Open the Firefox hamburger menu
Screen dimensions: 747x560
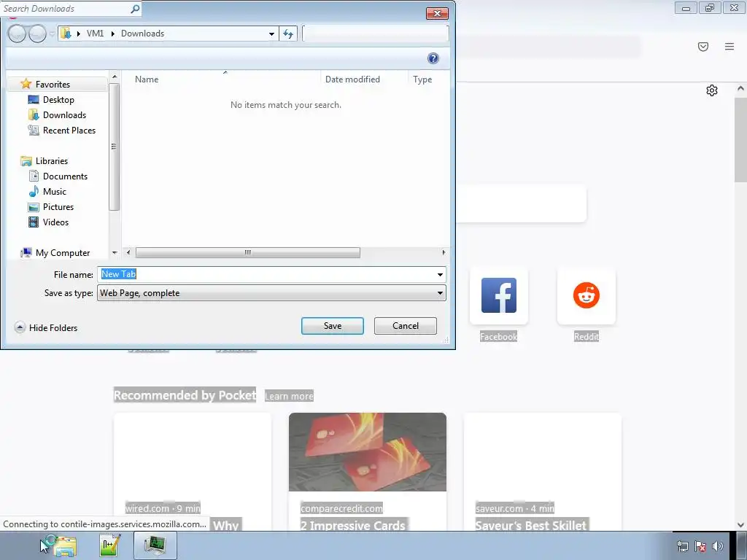tap(729, 47)
